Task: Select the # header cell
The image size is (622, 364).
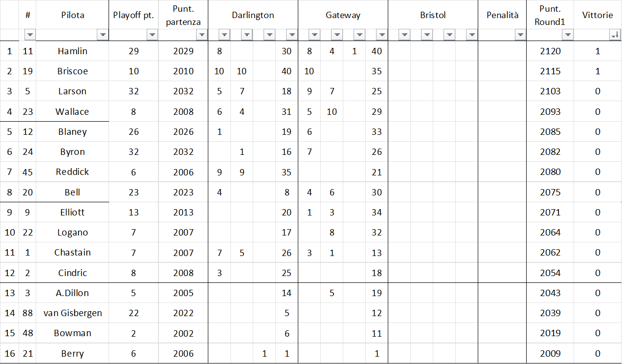Action: coord(27,15)
